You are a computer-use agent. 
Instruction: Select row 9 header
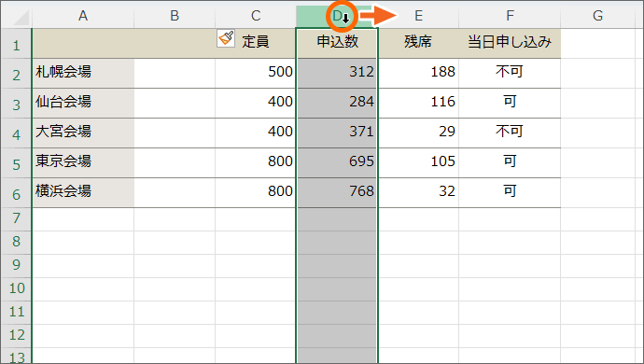17,266
